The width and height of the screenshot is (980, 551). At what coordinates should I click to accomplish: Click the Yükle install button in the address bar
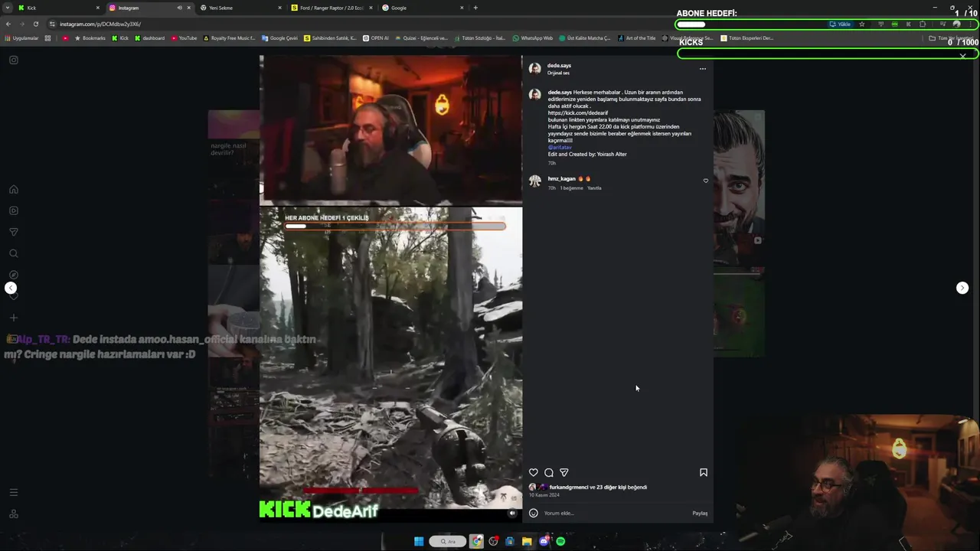point(841,24)
